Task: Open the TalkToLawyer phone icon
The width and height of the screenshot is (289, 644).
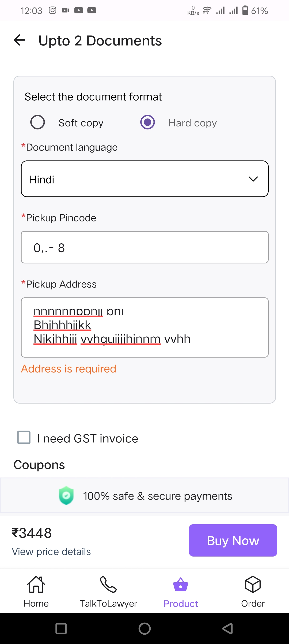Action: coord(108,584)
